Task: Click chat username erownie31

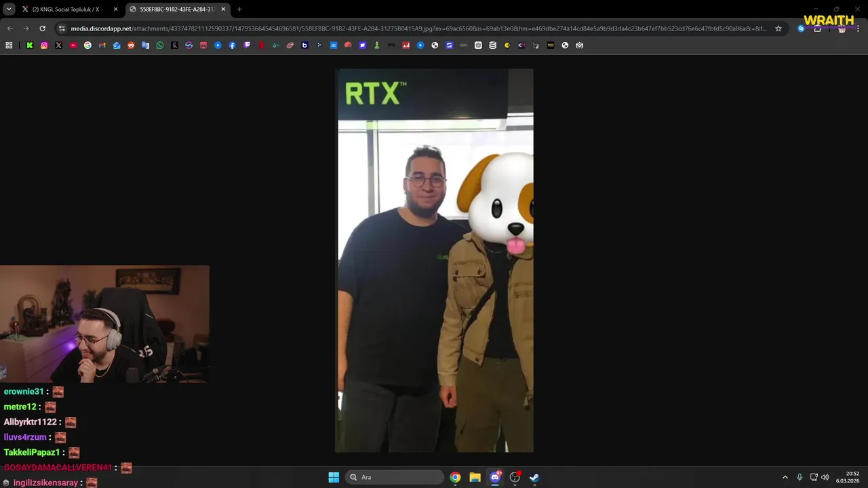Action: coord(24,392)
